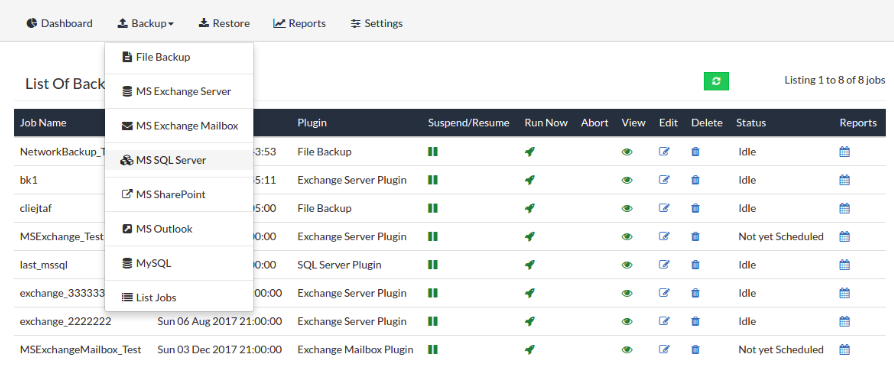View the cliejtaf job details
Viewport: 894px width, 374px height.
[627, 209]
